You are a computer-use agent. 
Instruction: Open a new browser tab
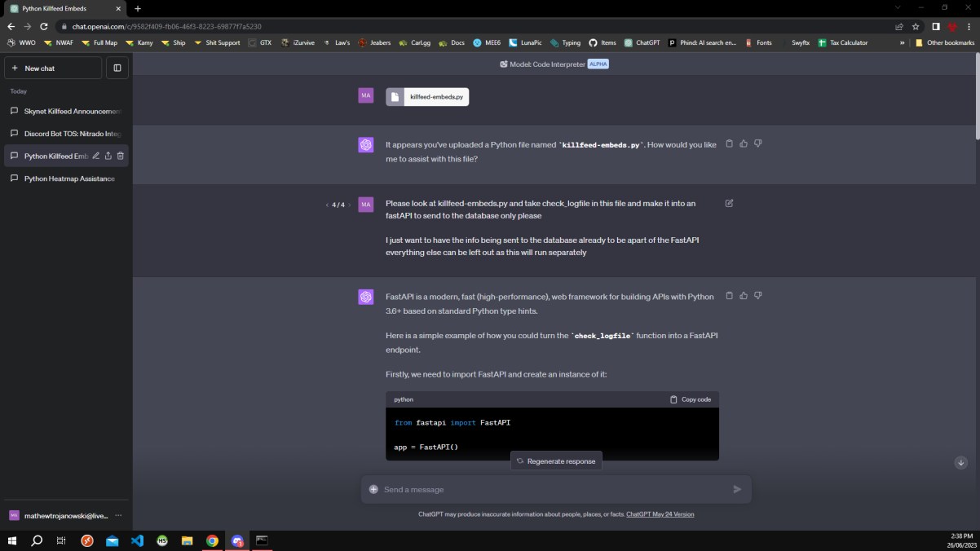tap(138, 8)
